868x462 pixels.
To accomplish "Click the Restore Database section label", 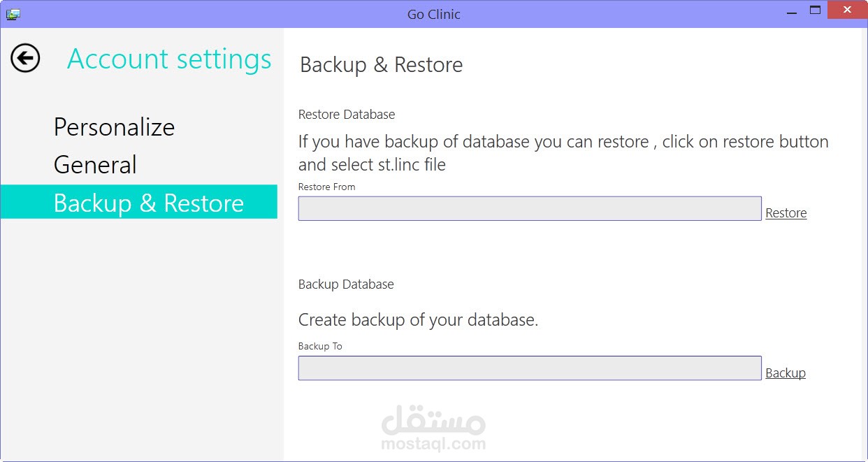I will coord(347,115).
